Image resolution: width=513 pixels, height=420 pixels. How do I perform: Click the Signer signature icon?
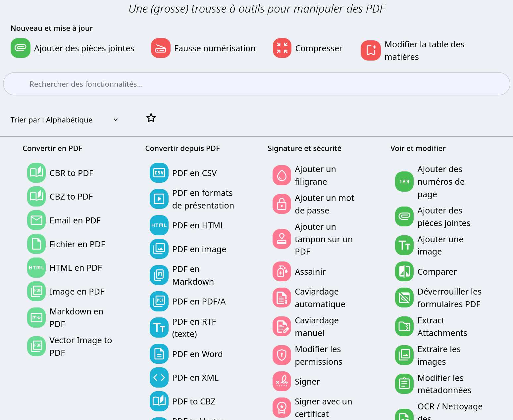[x=282, y=381]
